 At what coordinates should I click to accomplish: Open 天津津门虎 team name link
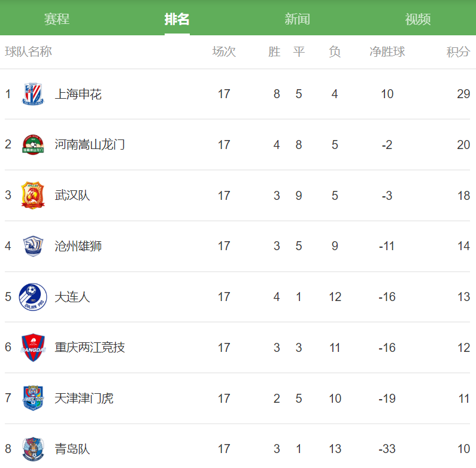[x=84, y=398]
